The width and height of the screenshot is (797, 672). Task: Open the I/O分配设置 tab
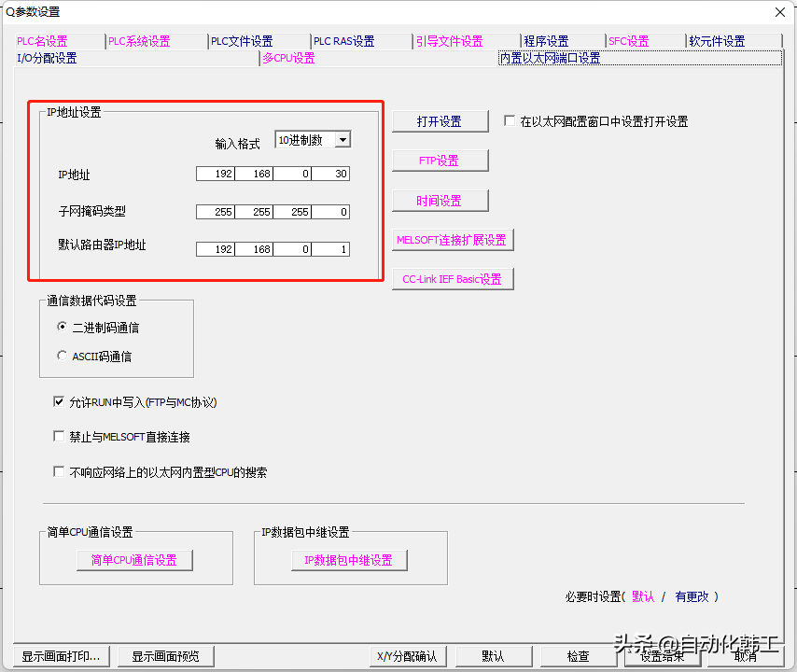(48, 58)
